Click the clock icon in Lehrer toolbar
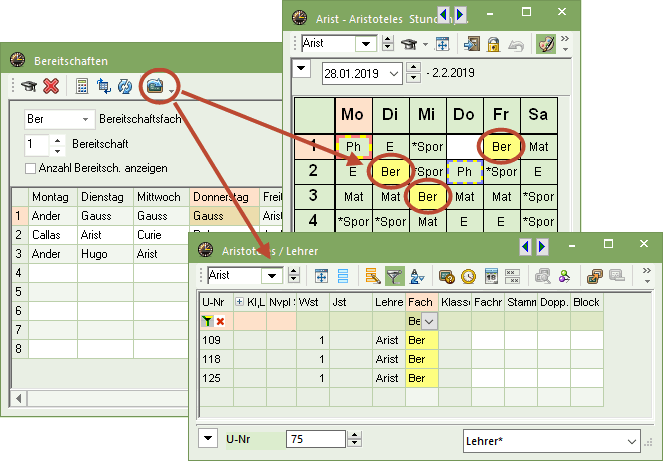This screenshot has width=663, height=461. tap(467, 275)
